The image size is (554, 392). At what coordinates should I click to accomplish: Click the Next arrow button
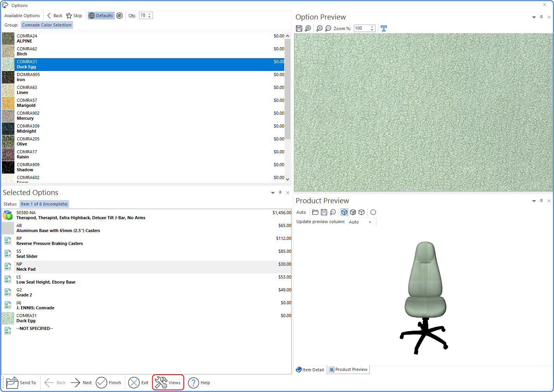pos(81,383)
